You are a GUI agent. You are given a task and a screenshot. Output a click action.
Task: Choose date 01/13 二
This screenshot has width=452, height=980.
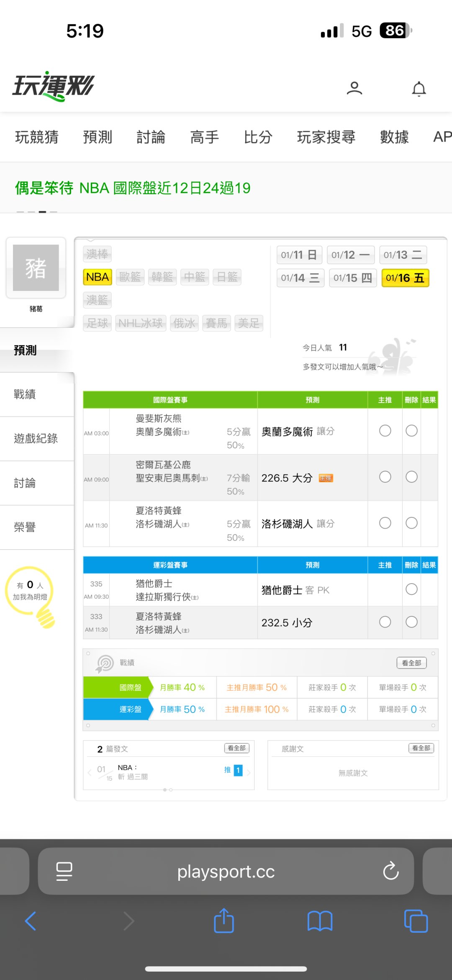tap(403, 255)
